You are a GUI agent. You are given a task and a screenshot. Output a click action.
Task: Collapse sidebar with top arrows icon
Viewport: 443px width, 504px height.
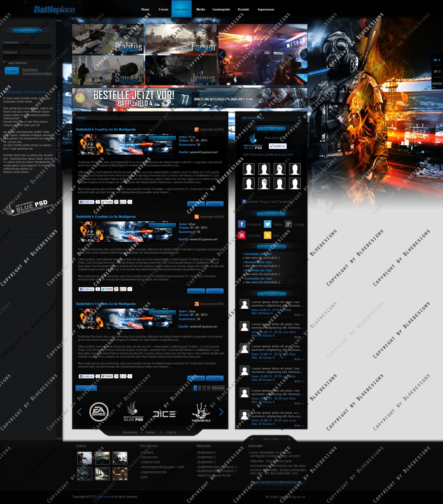click(x=59, y=21)
